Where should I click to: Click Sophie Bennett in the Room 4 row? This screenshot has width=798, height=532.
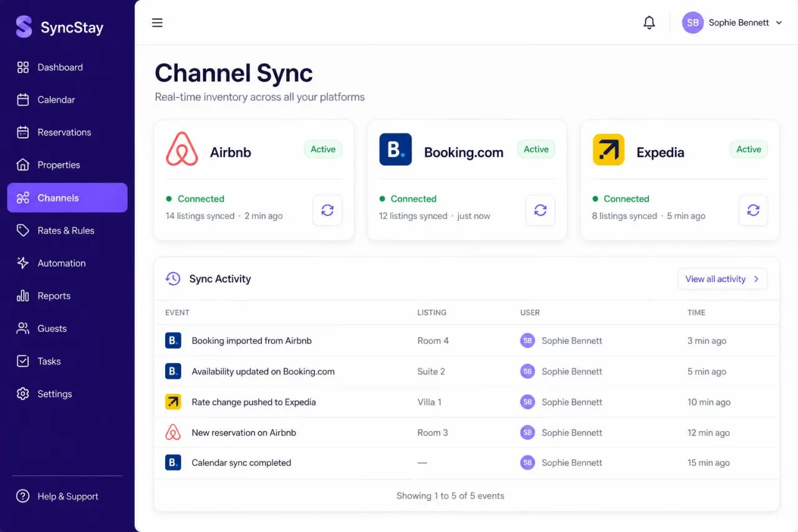pyautogui.click(x=572, y=341)
